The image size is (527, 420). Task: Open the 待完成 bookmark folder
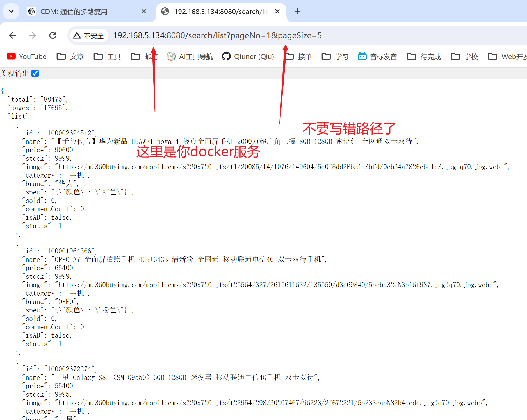[x=424, y=56]
